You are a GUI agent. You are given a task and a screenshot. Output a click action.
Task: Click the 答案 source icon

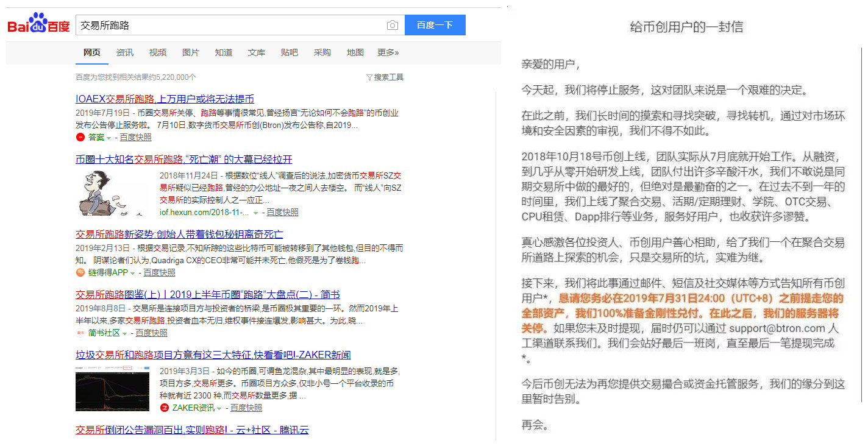[x=80, y=137]
